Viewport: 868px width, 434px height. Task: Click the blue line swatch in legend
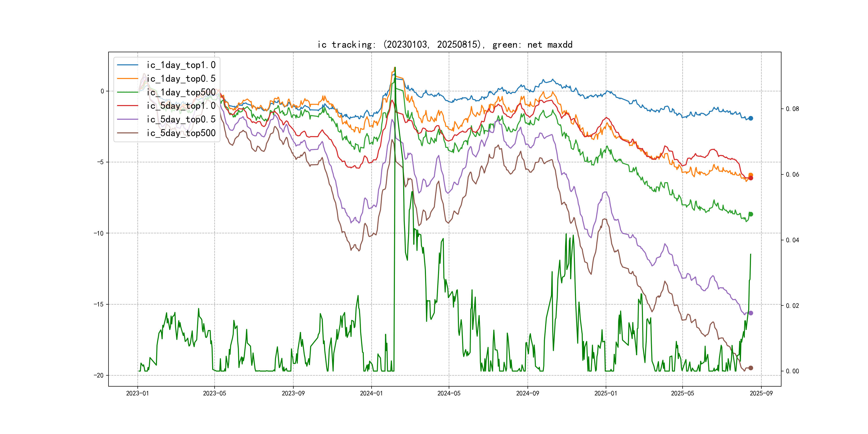click(128, 65)
